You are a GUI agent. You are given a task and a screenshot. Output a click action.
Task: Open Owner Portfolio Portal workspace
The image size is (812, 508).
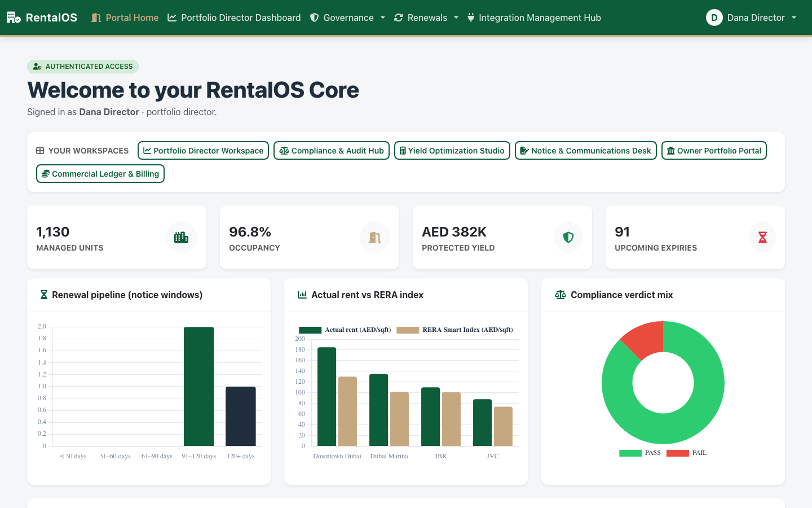pyautogui.click(x=714, y=151)
